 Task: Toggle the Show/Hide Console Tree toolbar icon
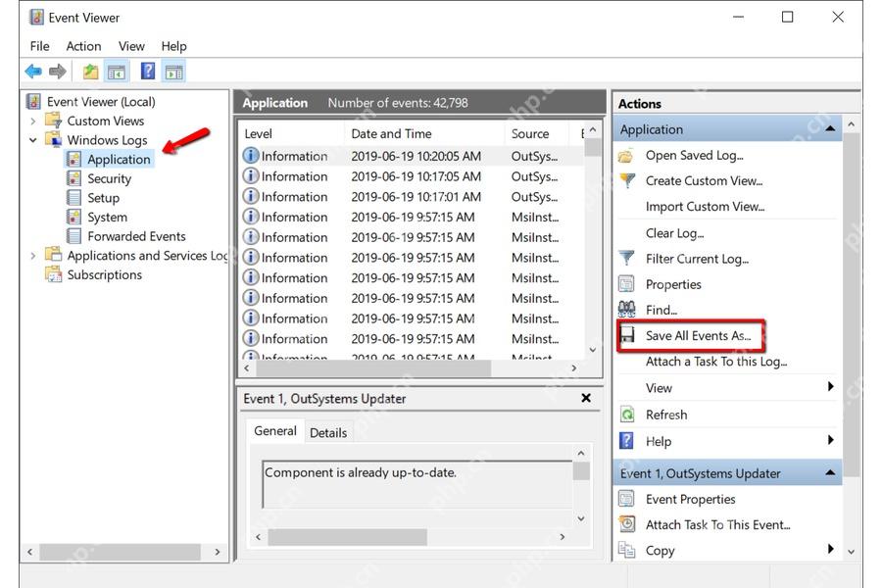[x=117, y=72]
